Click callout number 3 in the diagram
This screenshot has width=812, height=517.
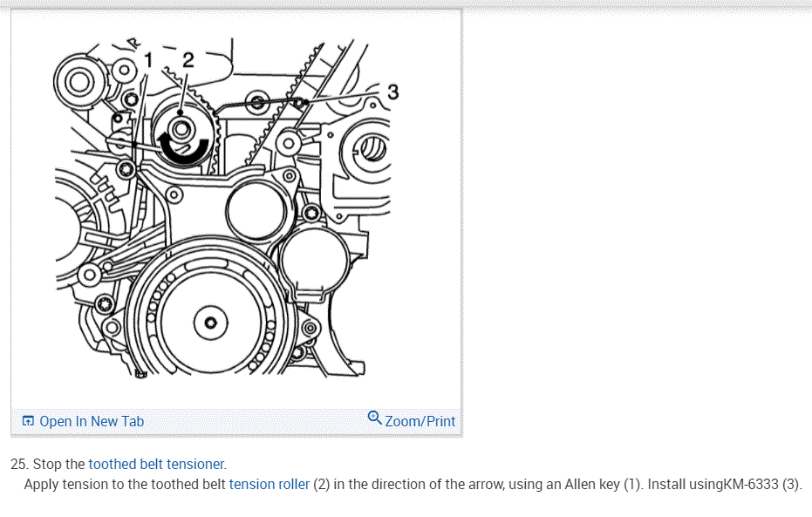[393, 92]
